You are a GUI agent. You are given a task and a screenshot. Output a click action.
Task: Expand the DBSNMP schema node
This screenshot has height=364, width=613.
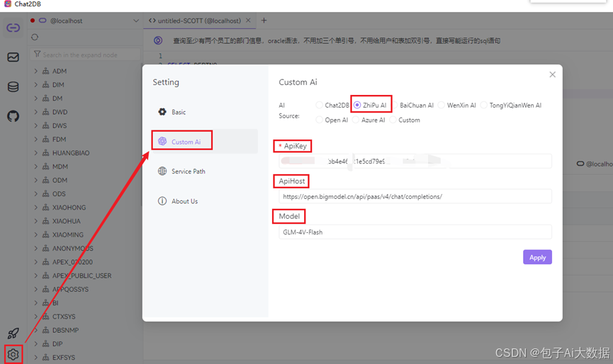[x=35, y=330]
